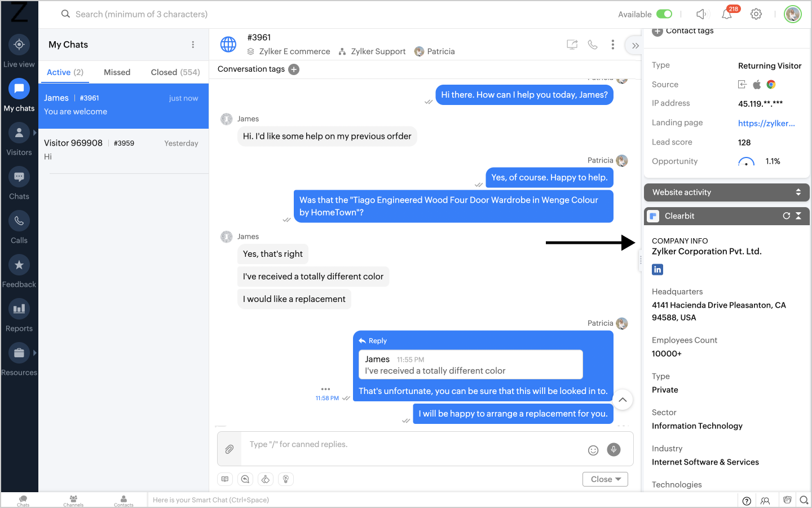Open the Close chat dropdown
Viewport: 812px width, 508px height.
(605, 479)
